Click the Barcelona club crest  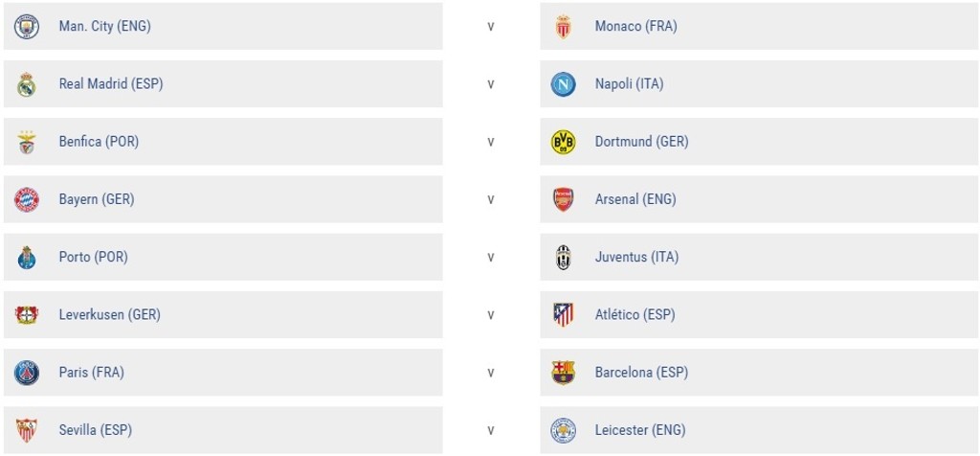coord(564,373)
